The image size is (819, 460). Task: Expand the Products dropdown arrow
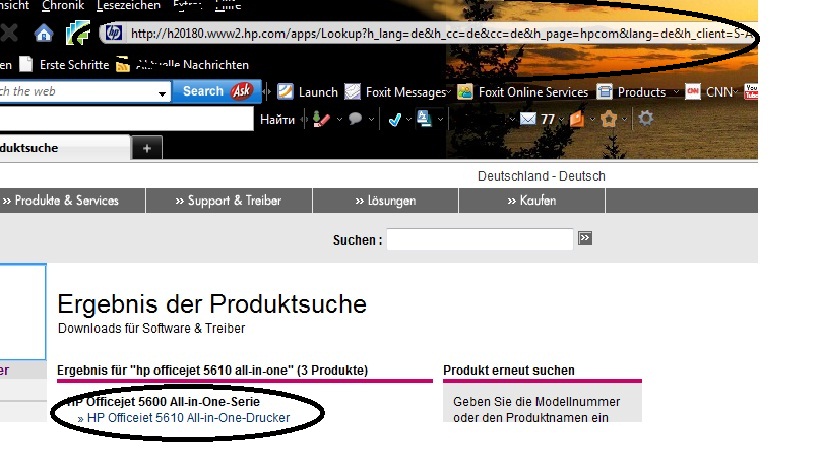[x=676, y=92]
